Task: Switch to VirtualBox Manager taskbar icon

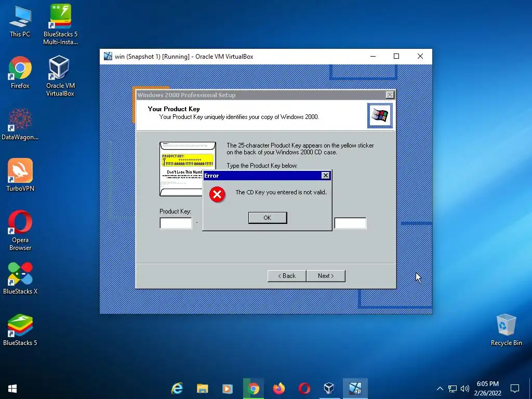Action: pos(329,389)
